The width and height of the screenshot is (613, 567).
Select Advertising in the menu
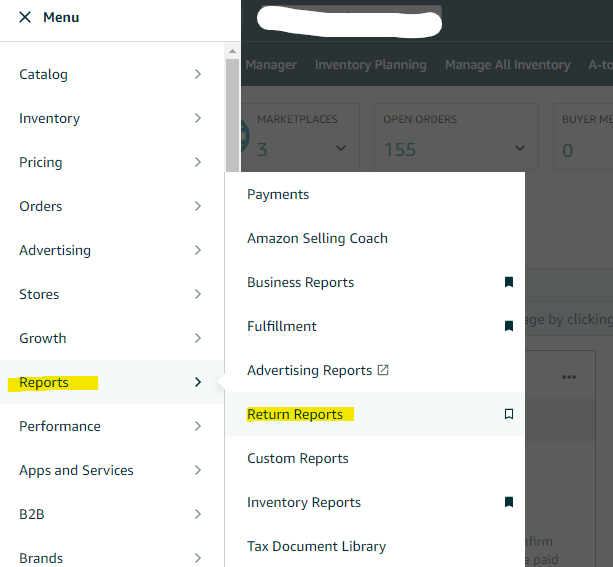tap(55, 250)
